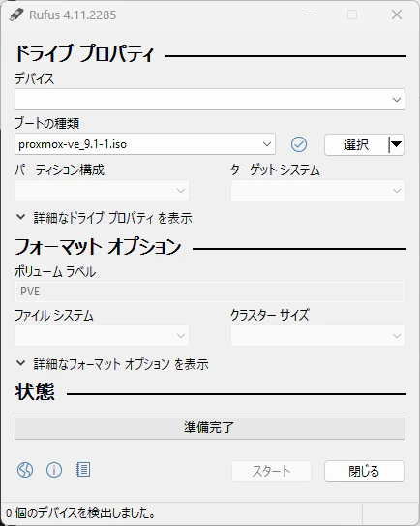Click the status text 0 個のデバイスを検出しました。
Screen dimensions: 420x526
80,512
